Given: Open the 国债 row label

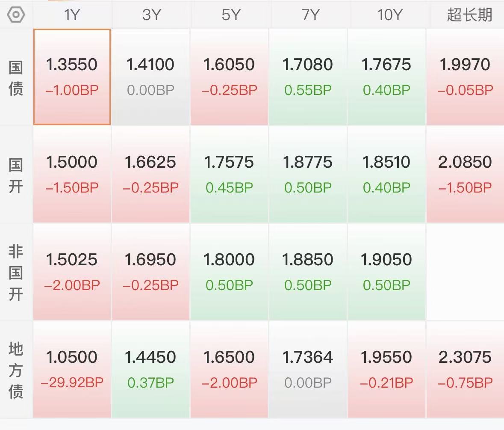Looking at the screenshot, I should point(16,78).
